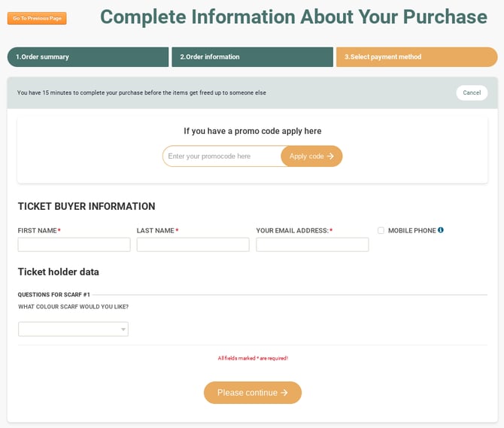Viewport: 504px width, 428px height.
Task: Cancel the purchase with the Cancel button
Action: pos(472,93)
